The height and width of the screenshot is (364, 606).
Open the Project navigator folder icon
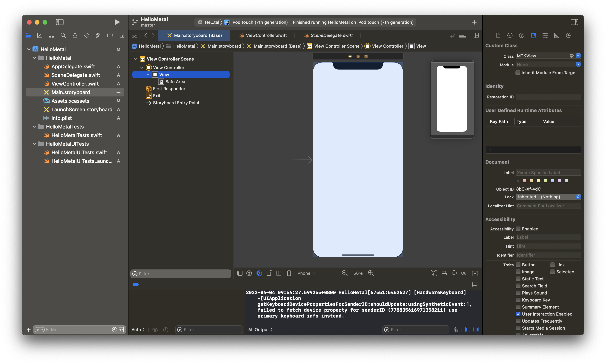click(28, 36)
